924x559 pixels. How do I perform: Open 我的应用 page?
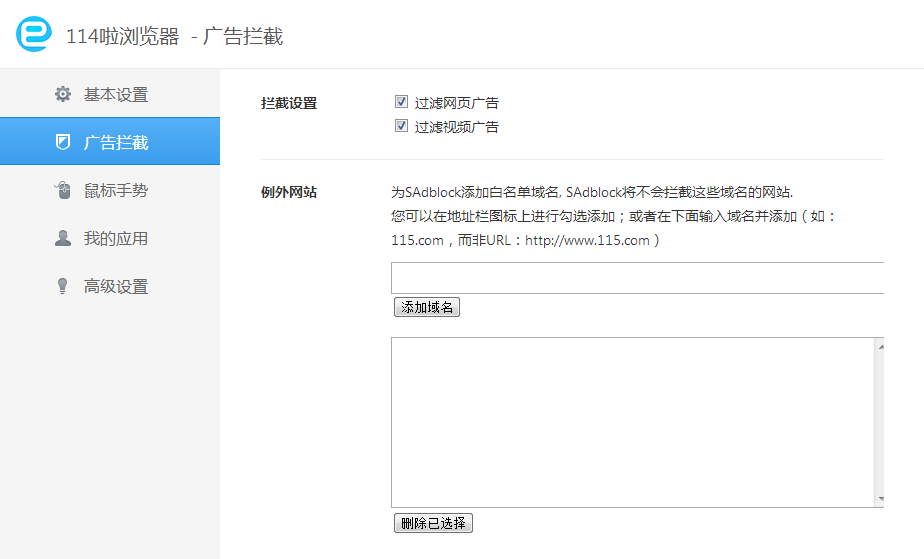[110, 238]
